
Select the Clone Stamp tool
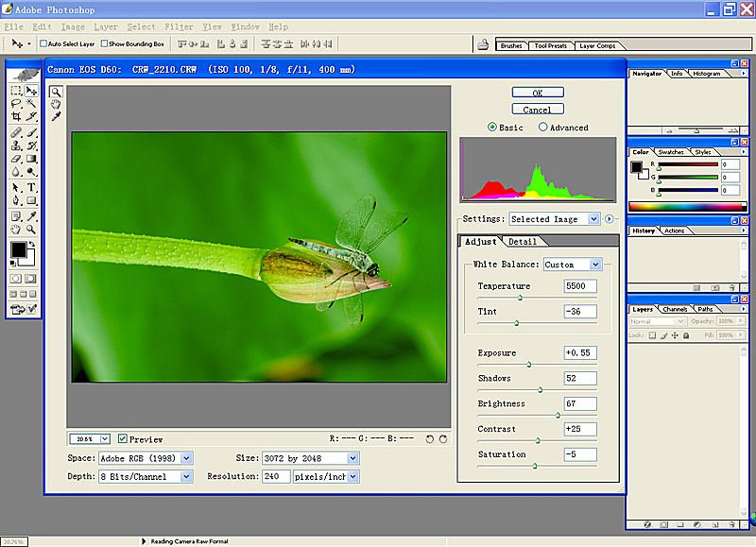pyautogui.click(x=16, y=145)
